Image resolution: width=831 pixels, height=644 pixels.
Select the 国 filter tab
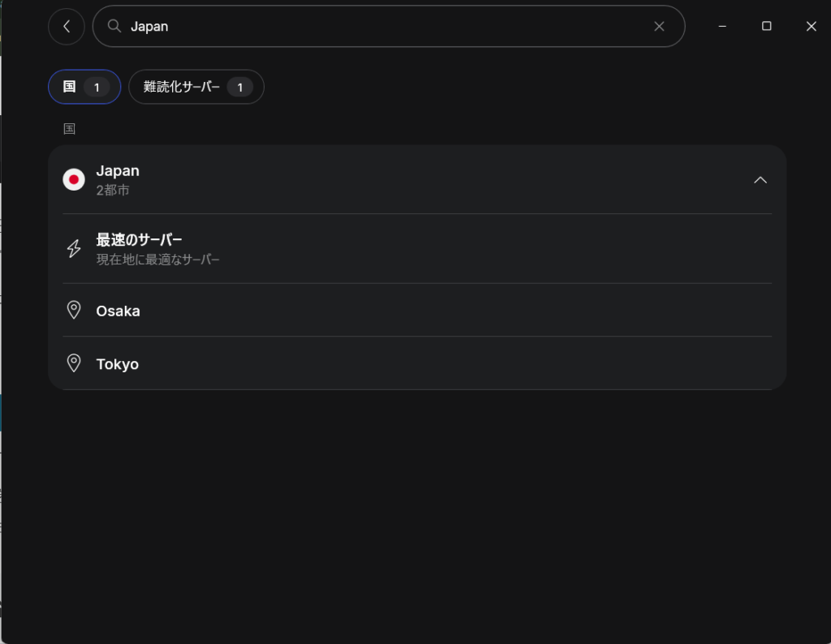pyautogui.click(x=84, y=87)
